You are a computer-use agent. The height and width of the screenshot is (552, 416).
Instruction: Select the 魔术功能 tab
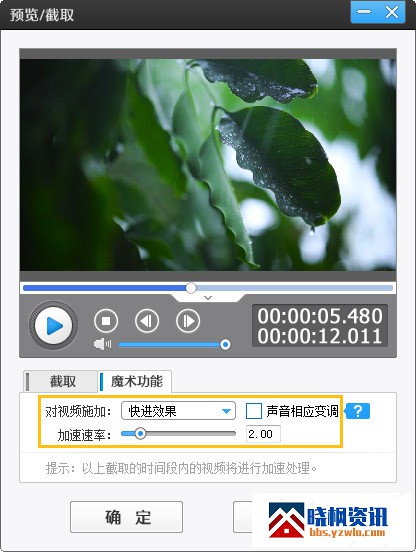click(135, 381)
